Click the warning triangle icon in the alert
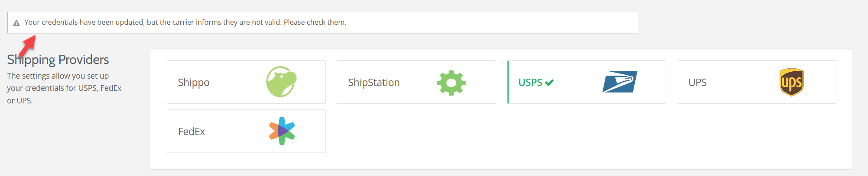868x176 pixels. tap(16, 23)
